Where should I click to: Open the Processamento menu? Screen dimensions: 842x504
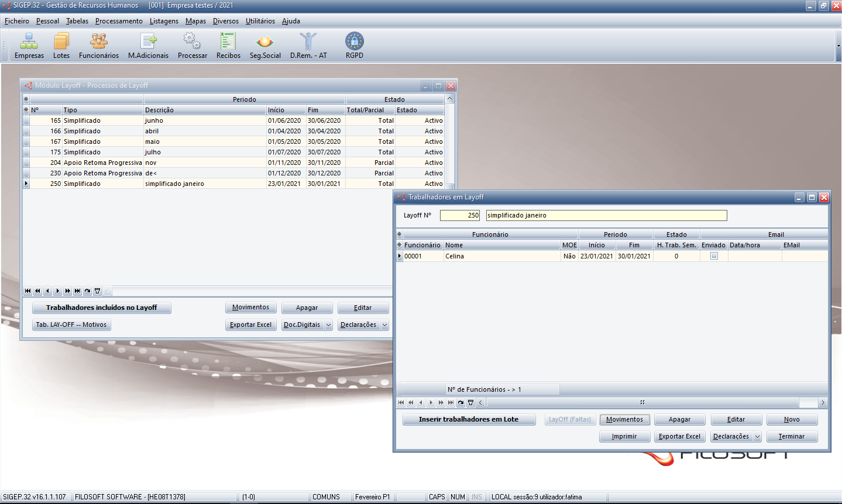coord(119,21)
